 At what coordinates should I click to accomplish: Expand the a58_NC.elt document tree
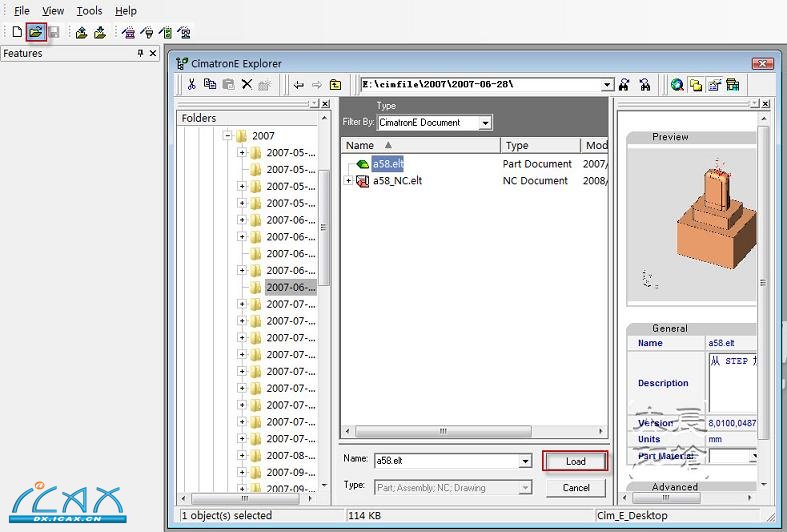(x=348, y=181)
